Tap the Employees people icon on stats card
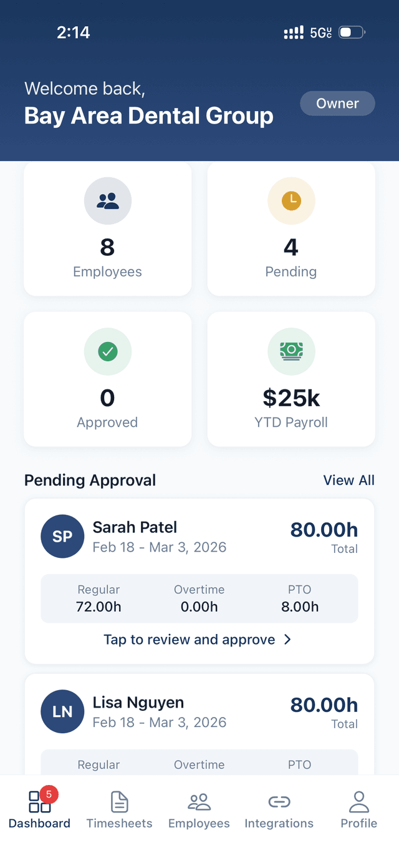The height and width of the screenshot is (868, 399). (107, 201)
